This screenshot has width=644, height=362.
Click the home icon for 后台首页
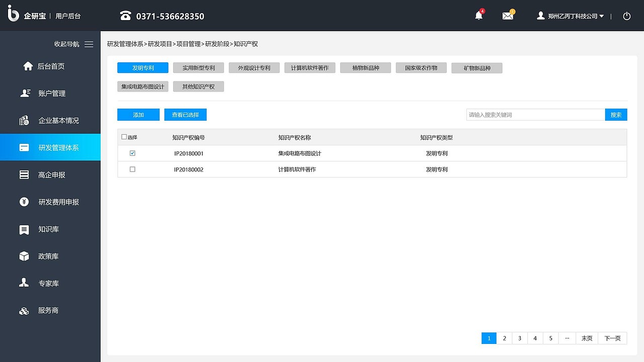coord(28,66)
